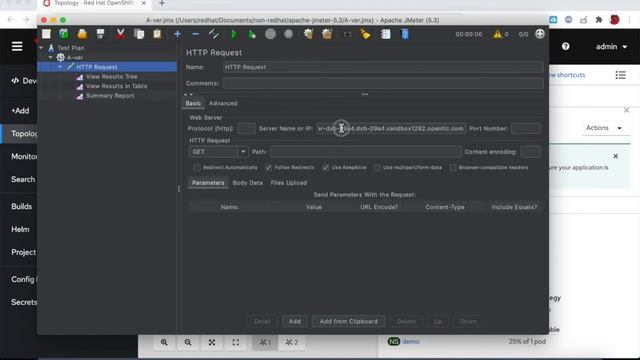Image resolution: width=640 pixels, height=360 pixels.
Task: Collapse the A-ver thread group node
Action: click(x=51, y=58)
